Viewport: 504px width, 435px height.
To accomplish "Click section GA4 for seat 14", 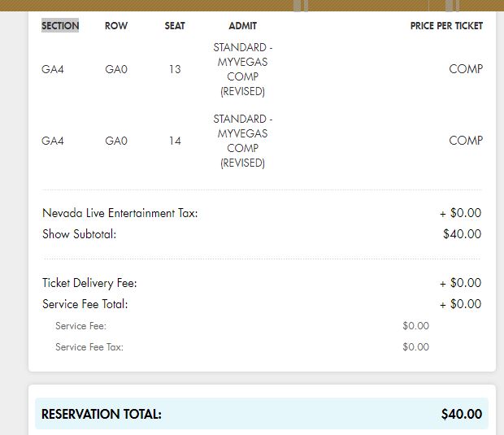I will (x=53, y=141).
